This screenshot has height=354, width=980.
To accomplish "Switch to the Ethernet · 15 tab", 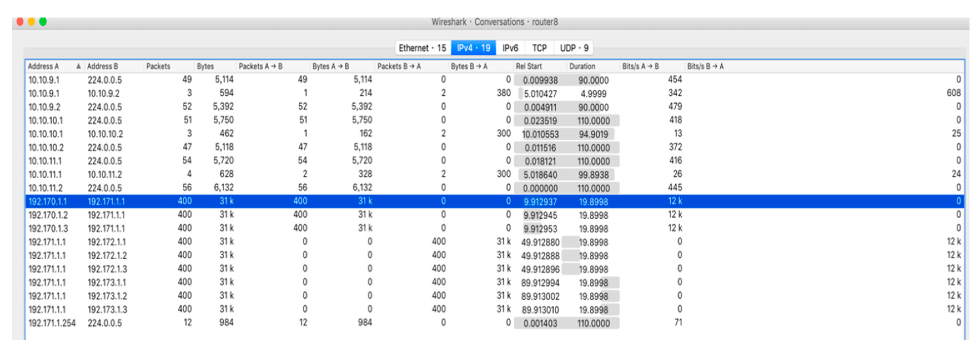I will point(422,48).
